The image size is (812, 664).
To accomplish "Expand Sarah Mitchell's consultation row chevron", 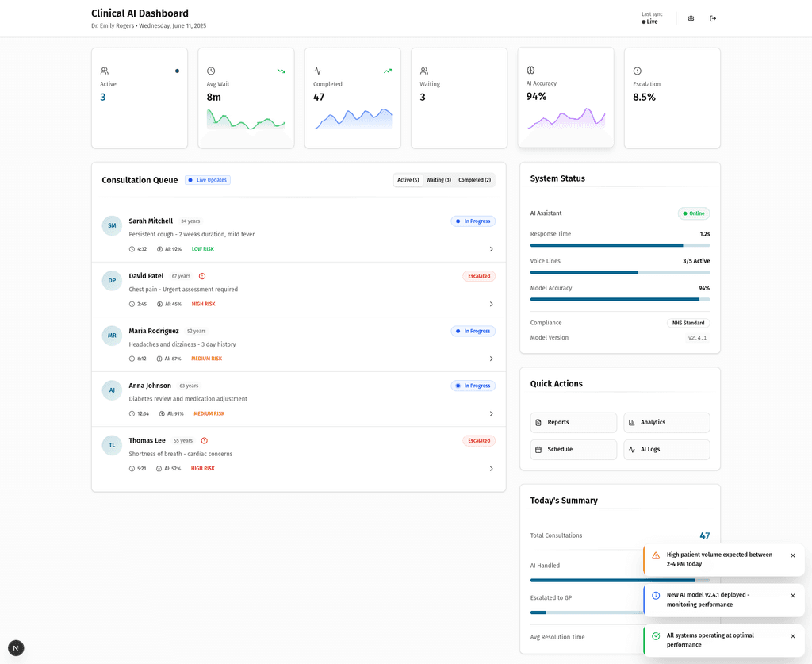I will 491,249.
